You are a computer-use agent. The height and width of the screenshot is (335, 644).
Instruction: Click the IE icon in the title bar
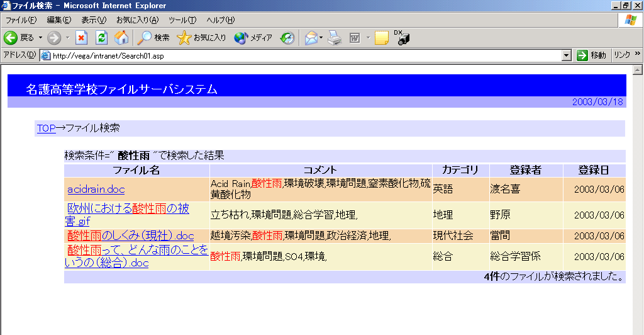click(5, 5)
